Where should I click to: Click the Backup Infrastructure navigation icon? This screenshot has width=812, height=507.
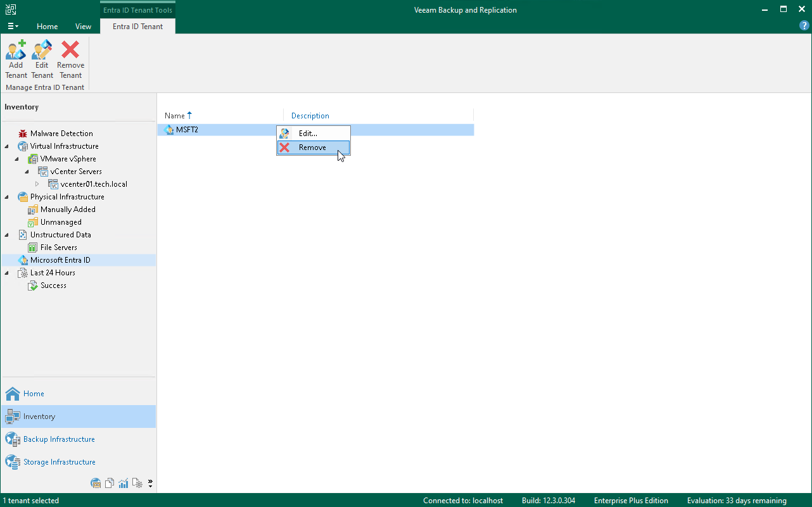click(13, 439)
